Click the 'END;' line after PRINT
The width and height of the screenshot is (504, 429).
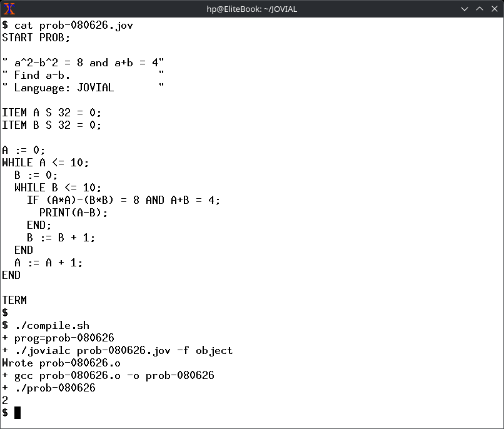(x=39, y=225)
